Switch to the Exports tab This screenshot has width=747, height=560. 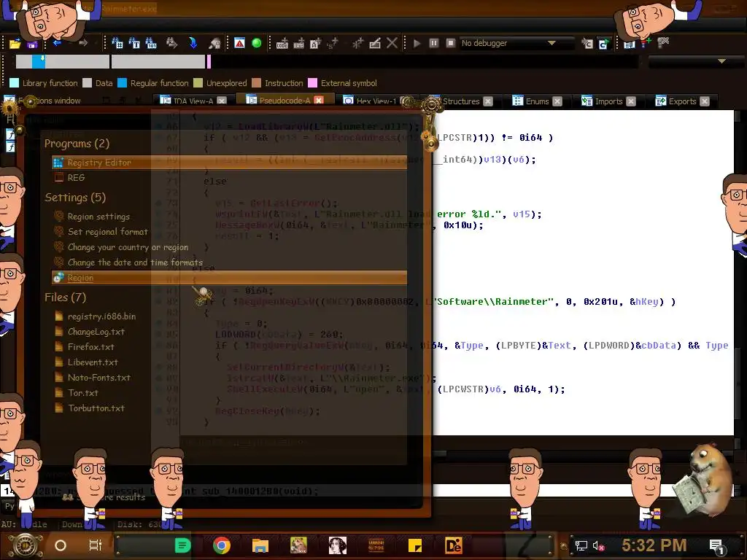(x=682, y=101)
